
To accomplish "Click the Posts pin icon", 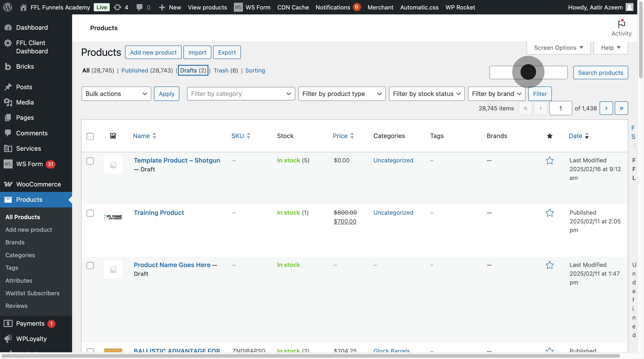I will point(8,87).
